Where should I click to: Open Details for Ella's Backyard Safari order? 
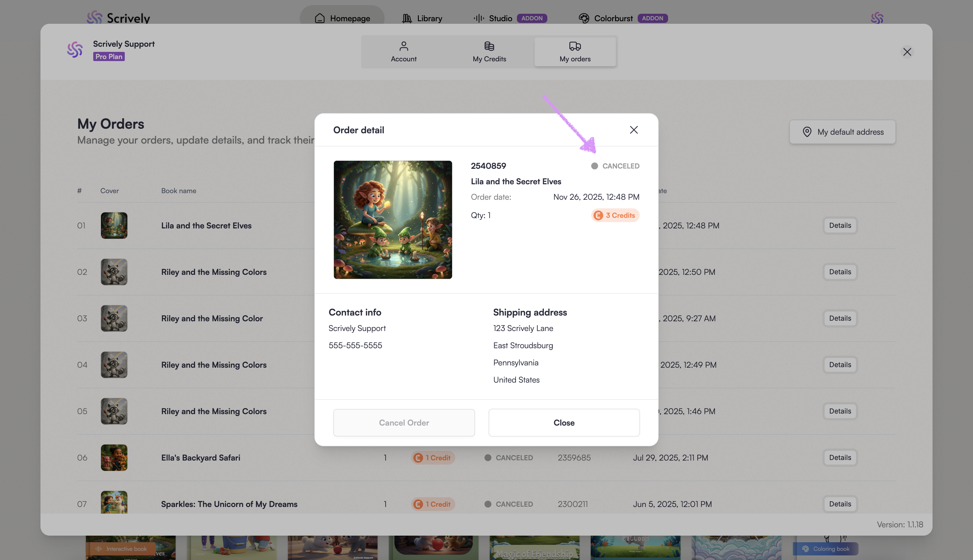click(x=840, y=457)
